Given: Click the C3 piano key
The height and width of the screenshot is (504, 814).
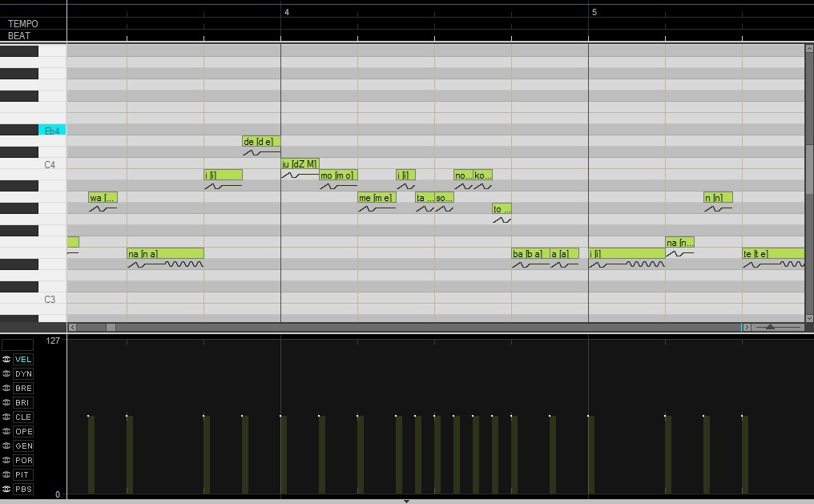Looking at the screenshot, I should (52, 298).
